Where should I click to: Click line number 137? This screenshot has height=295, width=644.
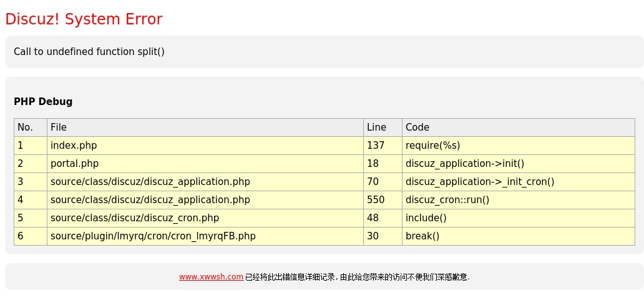[x=383, y=146]
